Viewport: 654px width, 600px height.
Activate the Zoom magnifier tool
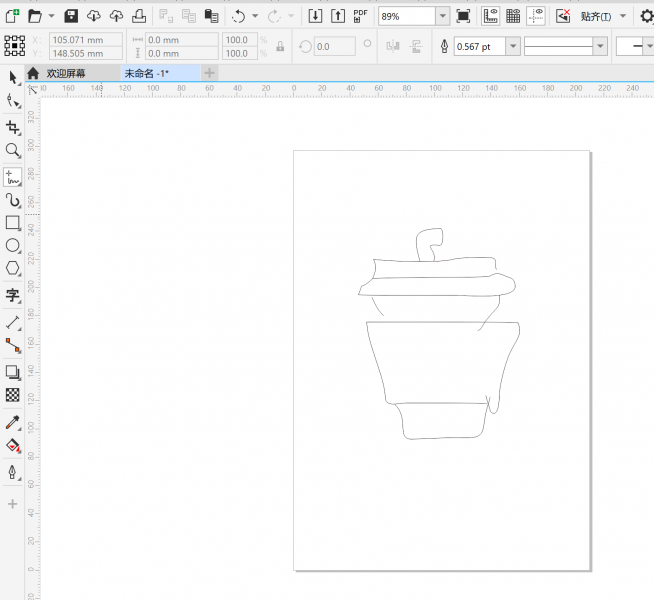click(x=13, y=151)
